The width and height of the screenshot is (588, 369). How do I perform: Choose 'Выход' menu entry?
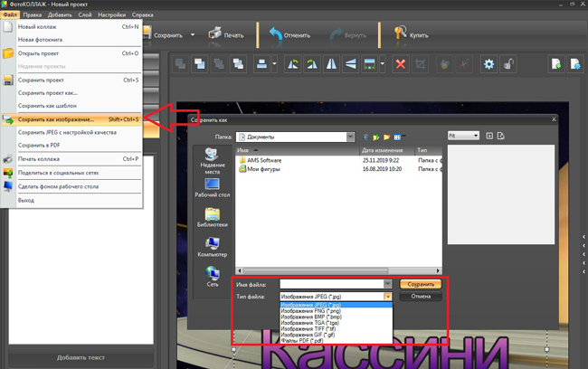tap(71, 200)
